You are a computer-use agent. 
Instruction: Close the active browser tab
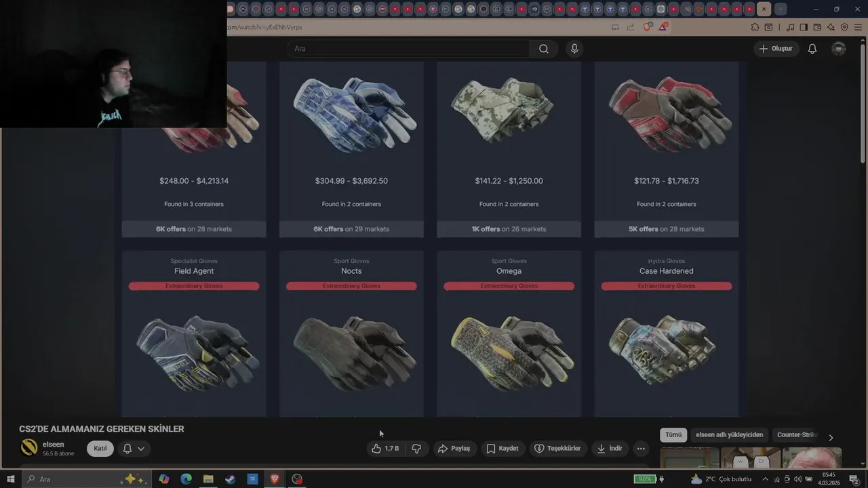(764, 9)
